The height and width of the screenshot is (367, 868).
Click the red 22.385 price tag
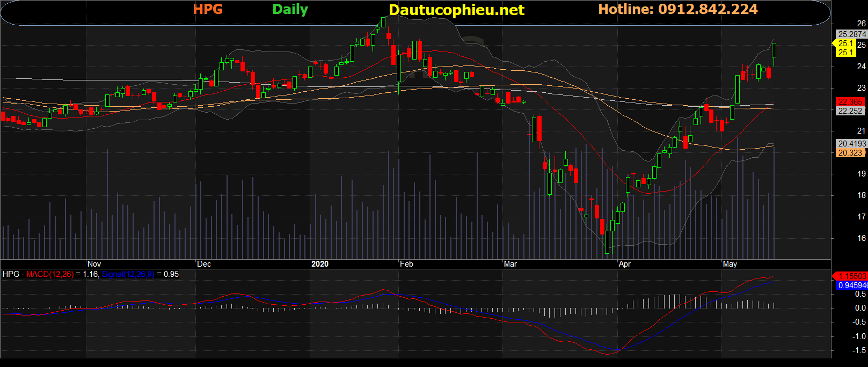tap(850, 101)
